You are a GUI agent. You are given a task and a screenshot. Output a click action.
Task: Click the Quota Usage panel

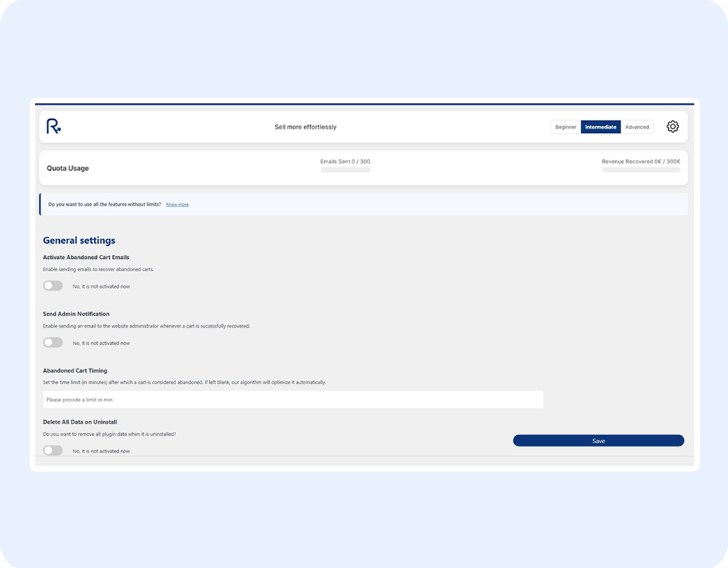coord(67,167)
